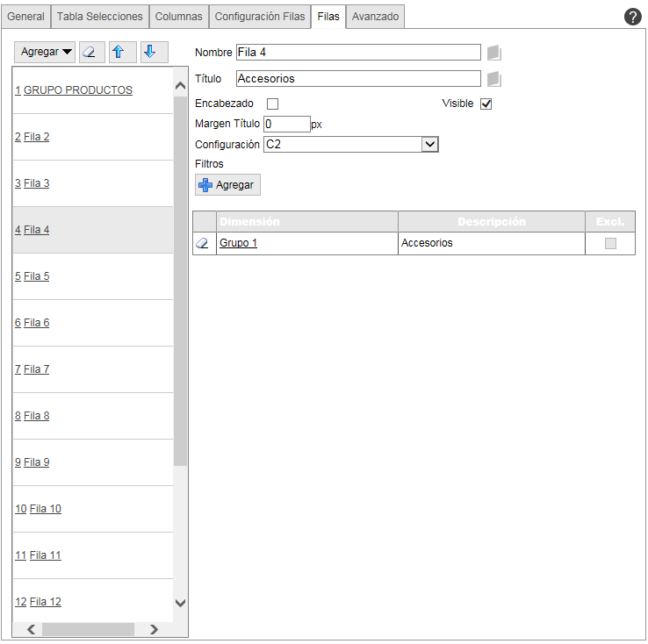Select the GRUPO PRODUCTOS row

point(78,90)
